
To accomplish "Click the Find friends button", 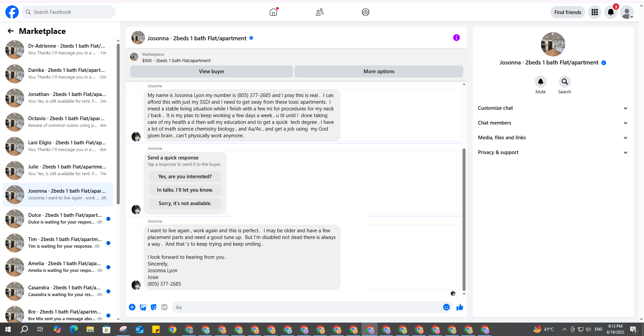I will [568, 12].
